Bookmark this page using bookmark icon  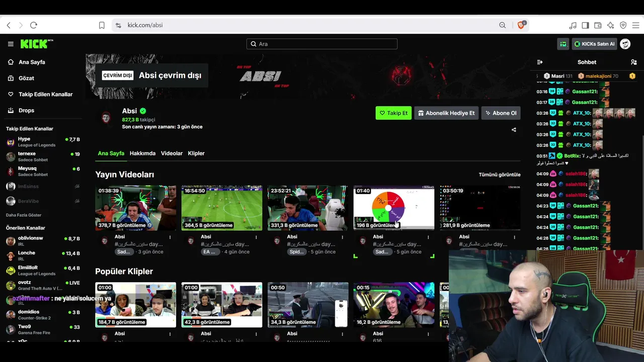102,25
